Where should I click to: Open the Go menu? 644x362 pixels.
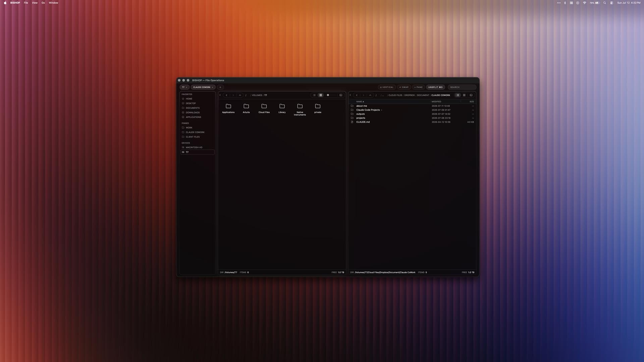(x=43, y=3)
